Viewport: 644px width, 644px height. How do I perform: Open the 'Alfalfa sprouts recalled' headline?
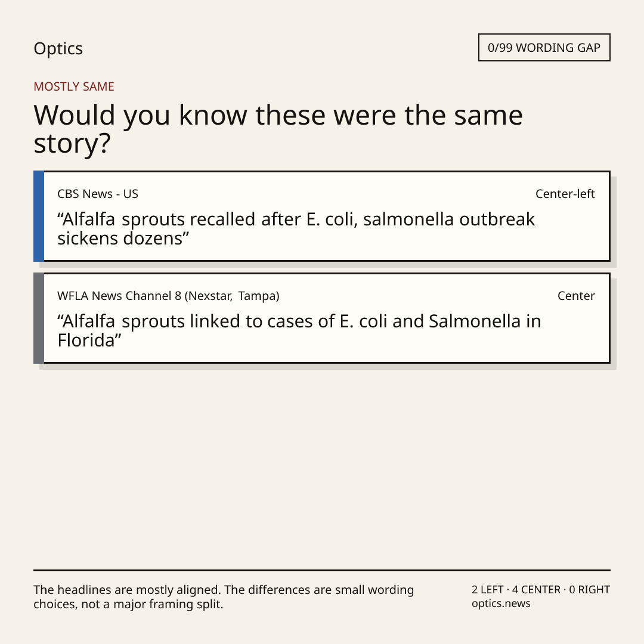tap(296, 229)
